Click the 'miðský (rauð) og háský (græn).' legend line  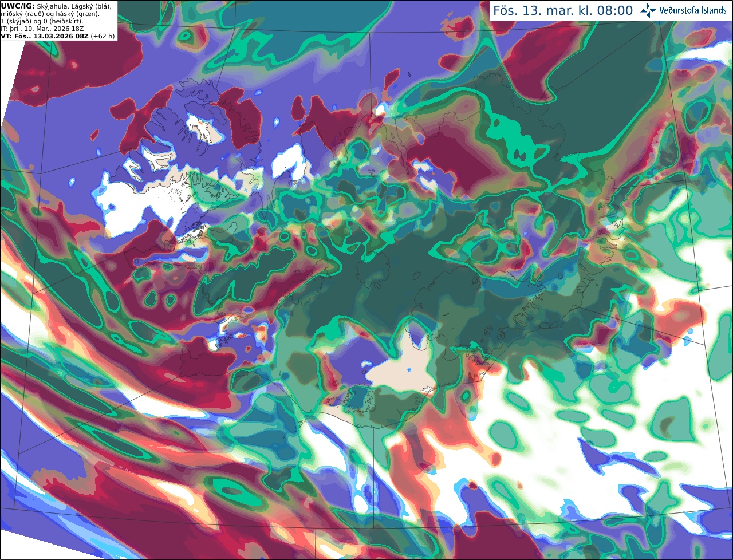[x=50, y=14]
